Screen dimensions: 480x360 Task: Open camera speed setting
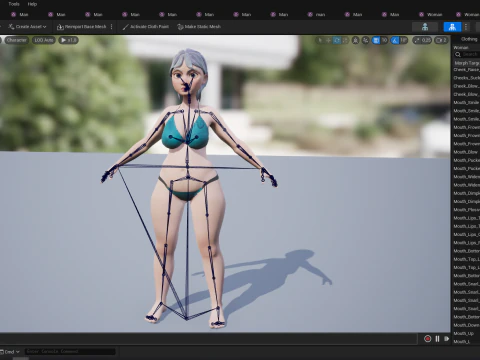tap(441, 40)
